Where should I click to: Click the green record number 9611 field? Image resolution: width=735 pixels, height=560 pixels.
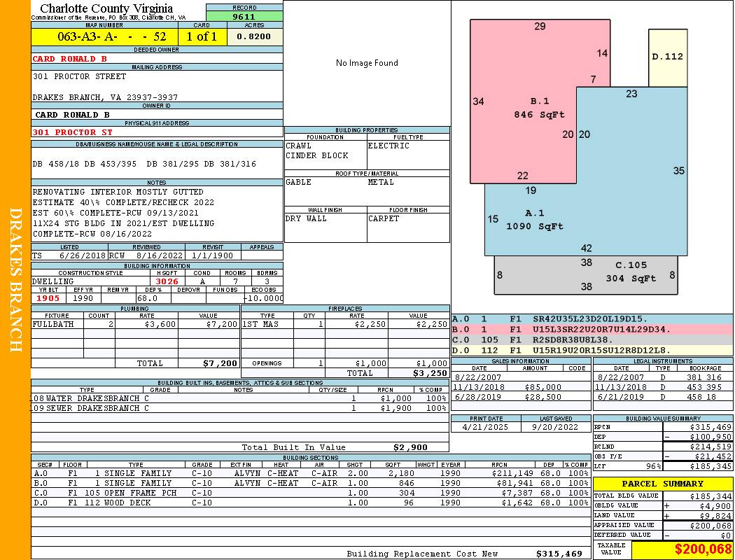pos(244,16)
